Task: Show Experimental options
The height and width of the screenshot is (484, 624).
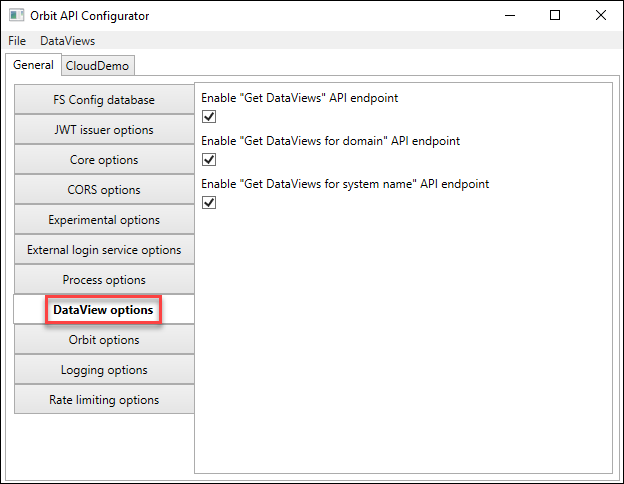Action: [x=104, y=220]
